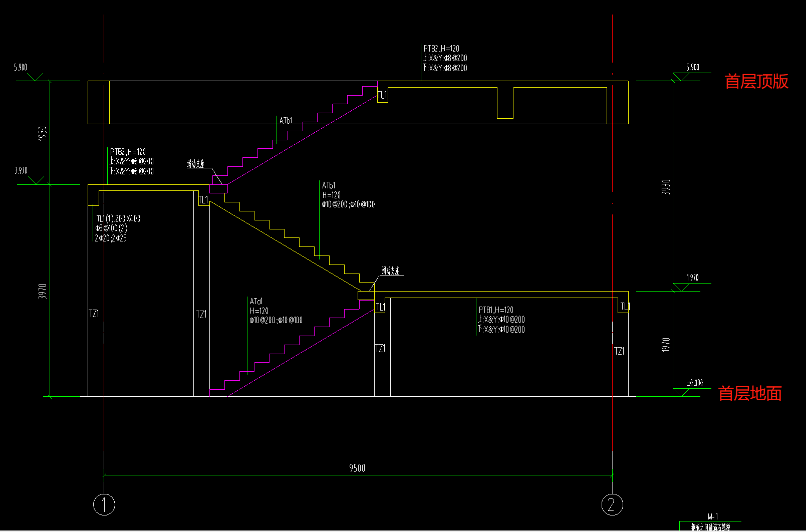Click the TL1 label atop the magenta upper flight
This screenshot has width=806, height=532.
click(382, 95)
